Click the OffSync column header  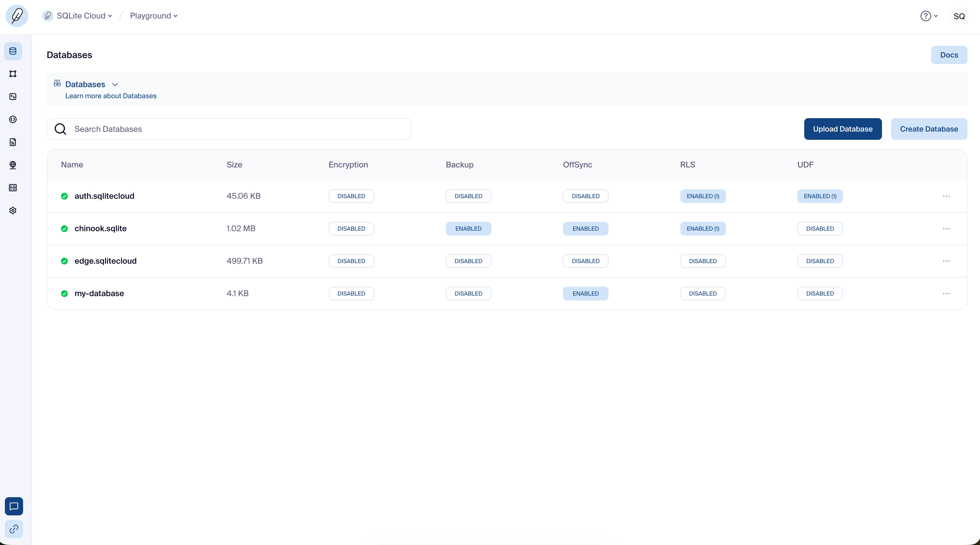(x=577, y=165)
